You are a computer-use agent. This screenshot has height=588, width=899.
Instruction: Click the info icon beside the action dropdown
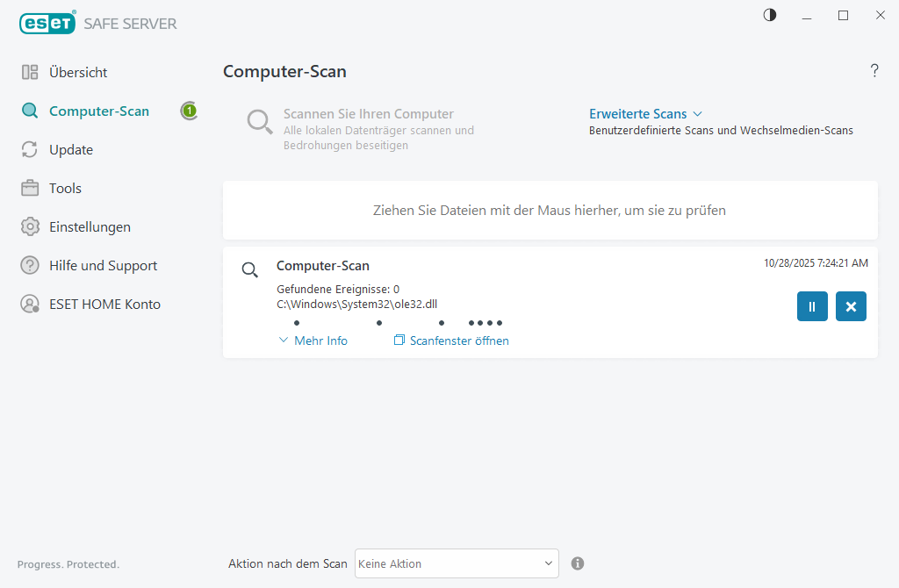578,563
